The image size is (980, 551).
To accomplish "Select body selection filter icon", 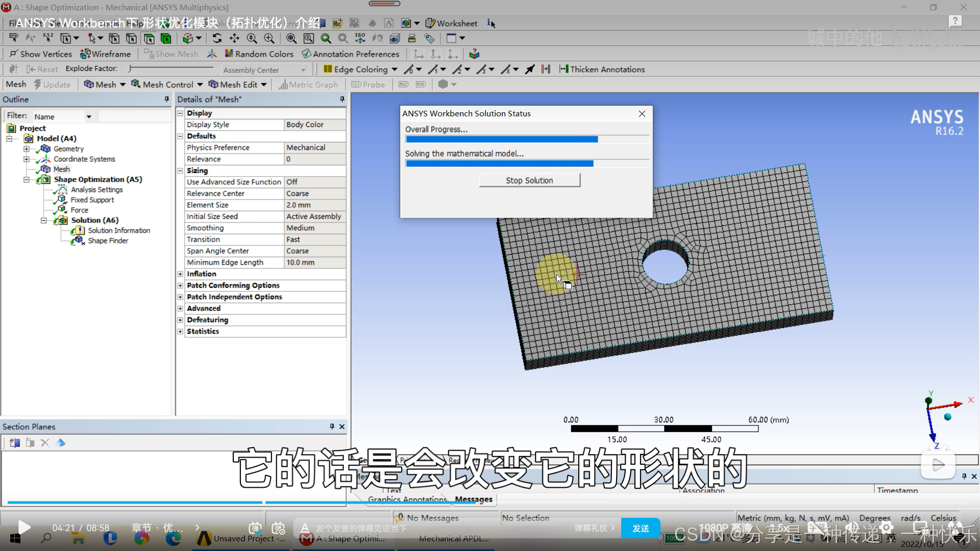I will (166, 38).
